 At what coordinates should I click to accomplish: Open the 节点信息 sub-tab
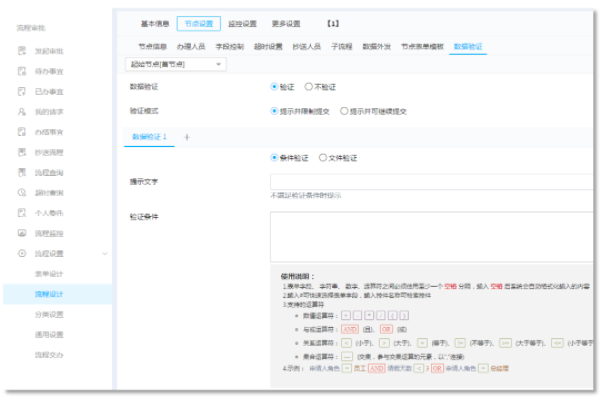[152, 46]
